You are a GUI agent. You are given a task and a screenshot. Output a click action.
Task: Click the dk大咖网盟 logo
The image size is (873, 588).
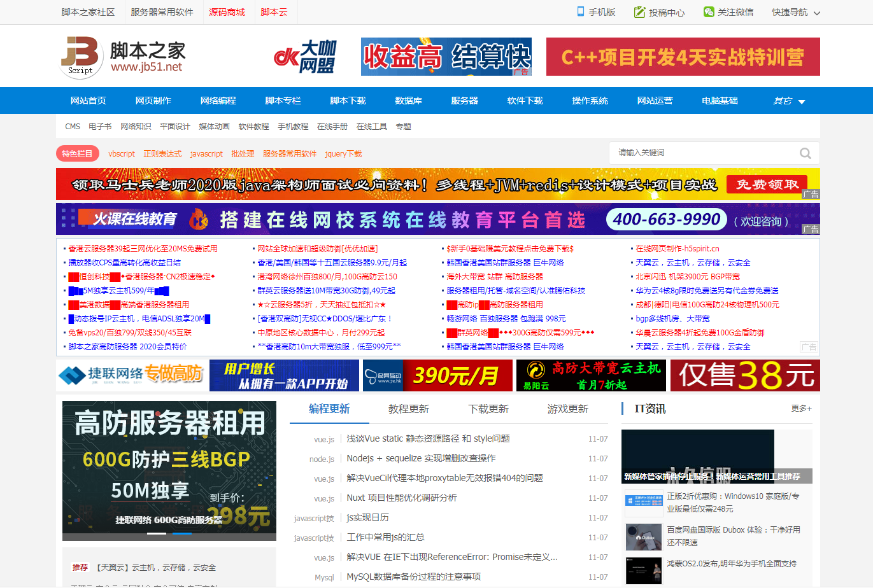coord(304,57)
